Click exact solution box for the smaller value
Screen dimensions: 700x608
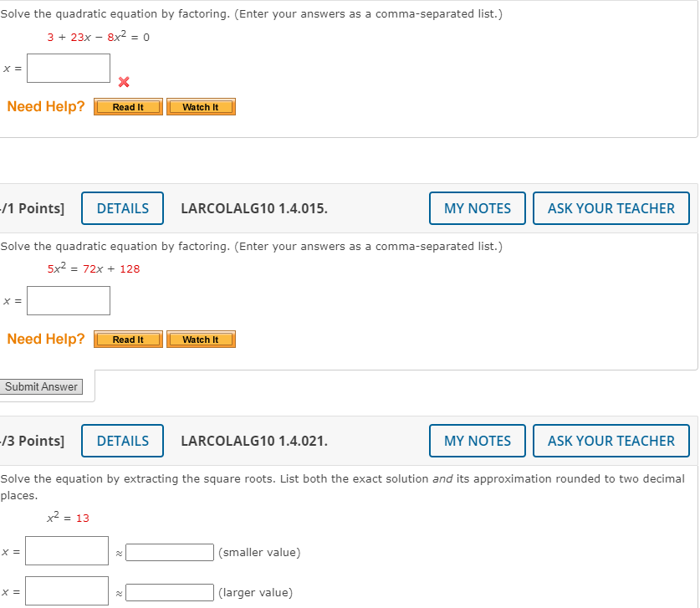[x=67, y=551]
